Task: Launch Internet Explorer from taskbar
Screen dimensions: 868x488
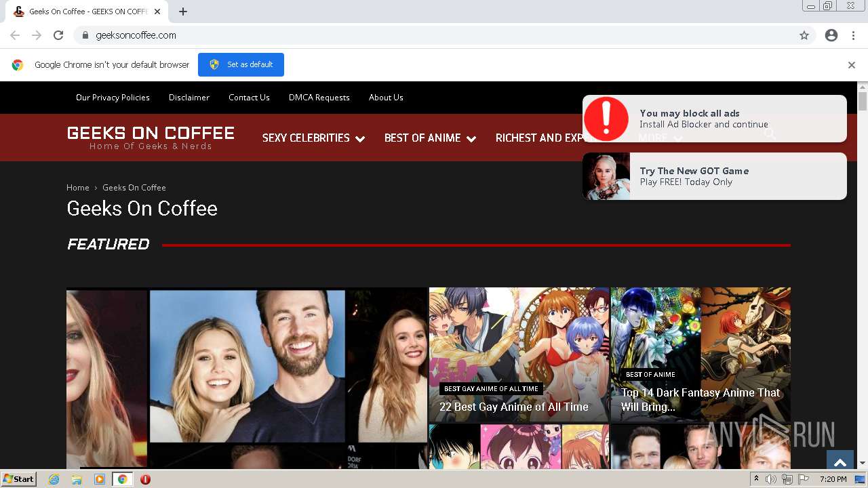Action: tap(54, 479)
